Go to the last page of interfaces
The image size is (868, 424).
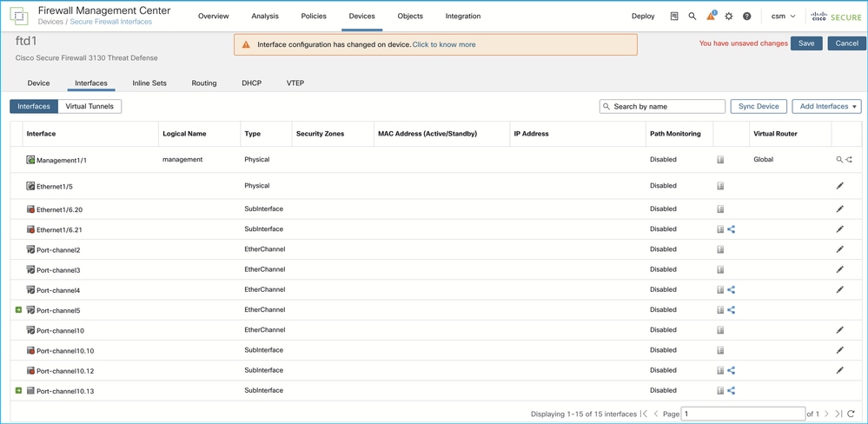click(838, 414)
